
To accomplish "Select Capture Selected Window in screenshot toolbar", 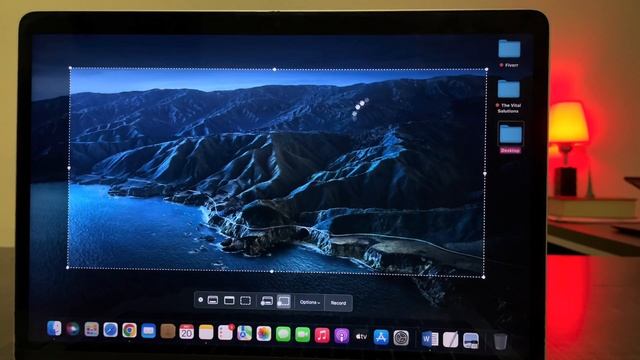I will [229, 301].
